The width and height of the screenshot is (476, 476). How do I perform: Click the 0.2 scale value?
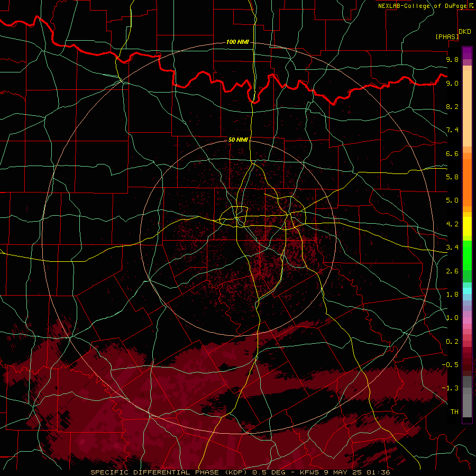pos(452,342)
